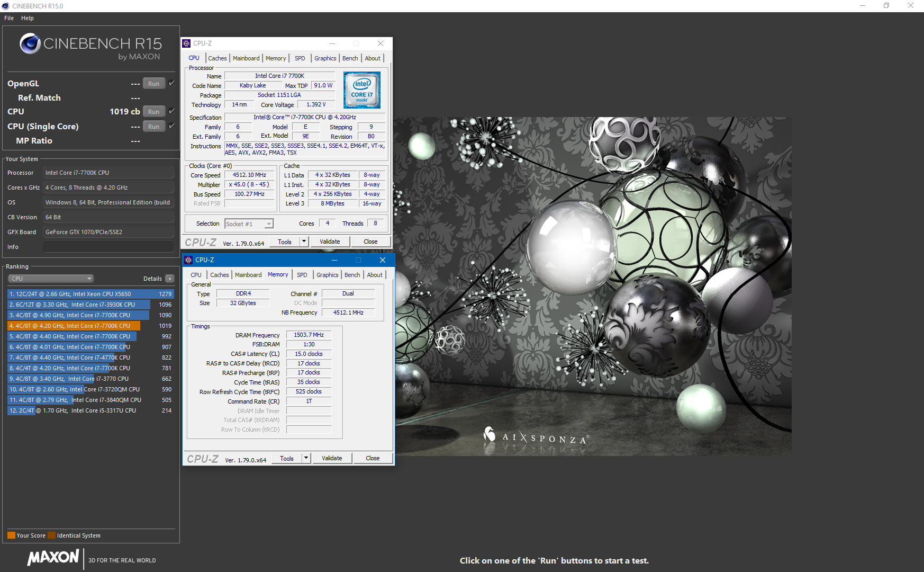
Task: Click Validate in upper CPU-Z window
Action: click(x=330, y=242)
